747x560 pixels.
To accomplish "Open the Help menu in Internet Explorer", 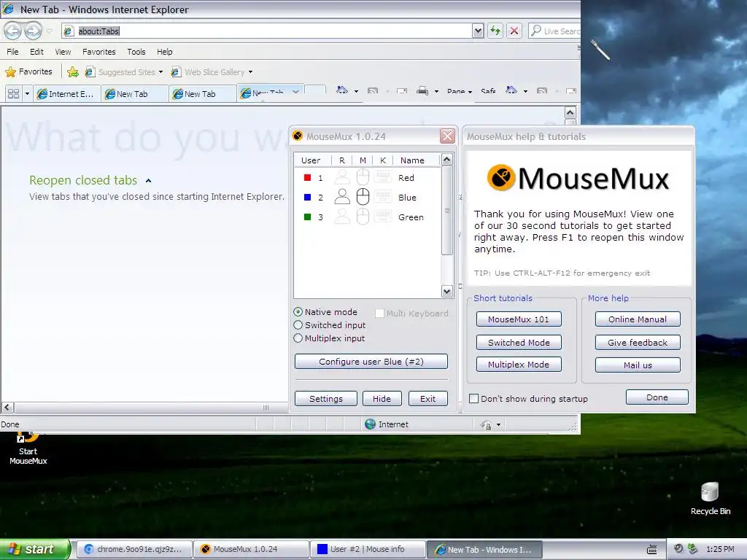I will (x=165, y=52).
